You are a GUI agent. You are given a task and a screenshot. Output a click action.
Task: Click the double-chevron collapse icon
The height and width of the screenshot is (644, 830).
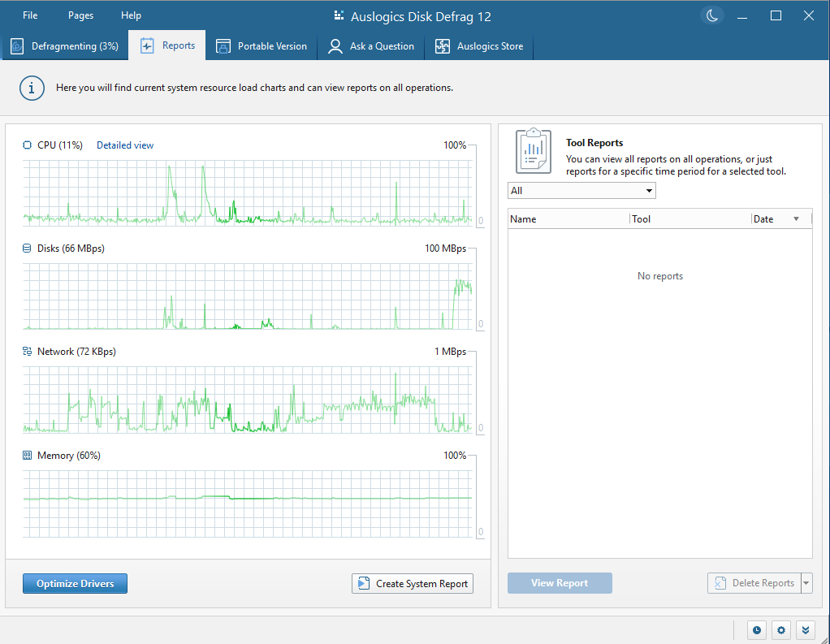pyautogui.click(x=805, y=629)
